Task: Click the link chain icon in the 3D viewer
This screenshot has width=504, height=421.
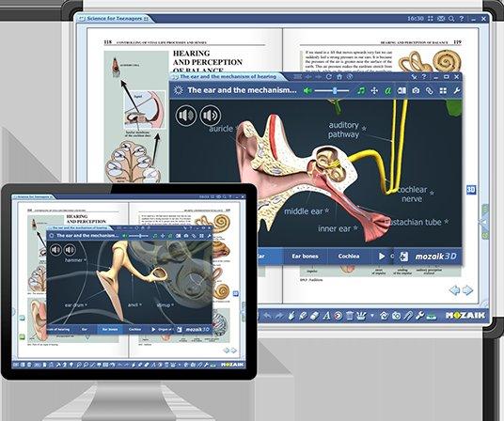Action: point(430,91)
